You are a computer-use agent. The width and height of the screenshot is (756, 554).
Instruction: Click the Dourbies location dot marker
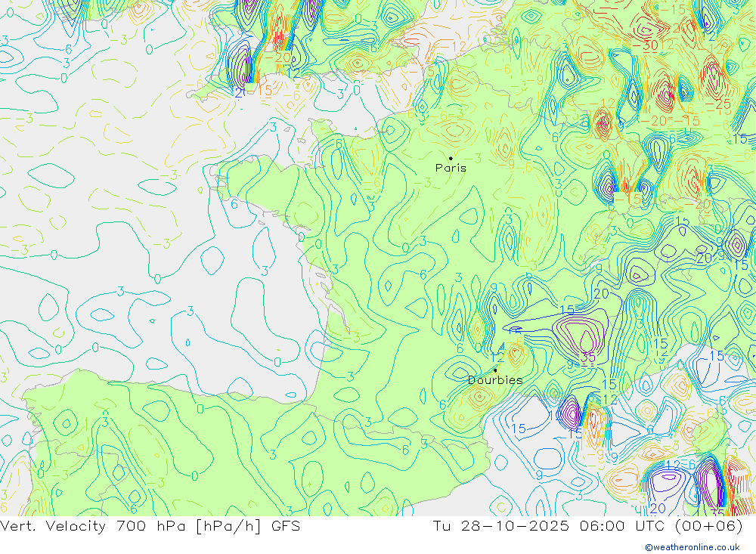495,370
